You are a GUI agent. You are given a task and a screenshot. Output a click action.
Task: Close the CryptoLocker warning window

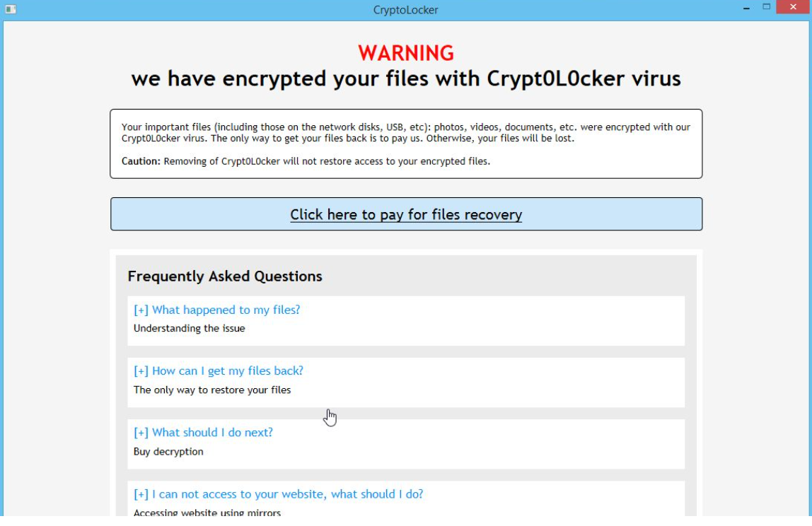[x=791, y=6]
